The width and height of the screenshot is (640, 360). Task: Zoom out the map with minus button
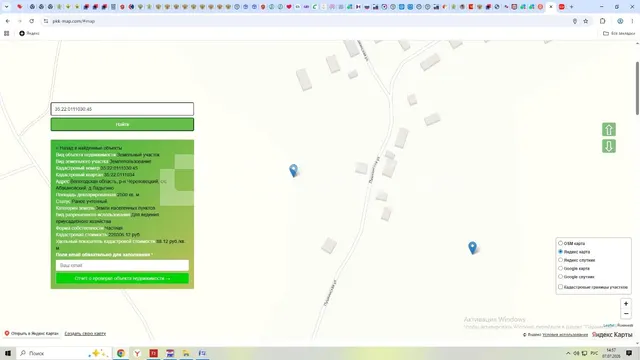[626, 313]
